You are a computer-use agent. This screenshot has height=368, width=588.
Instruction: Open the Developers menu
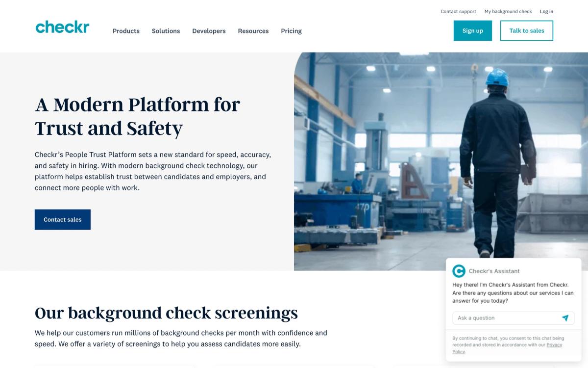point(209,31)
